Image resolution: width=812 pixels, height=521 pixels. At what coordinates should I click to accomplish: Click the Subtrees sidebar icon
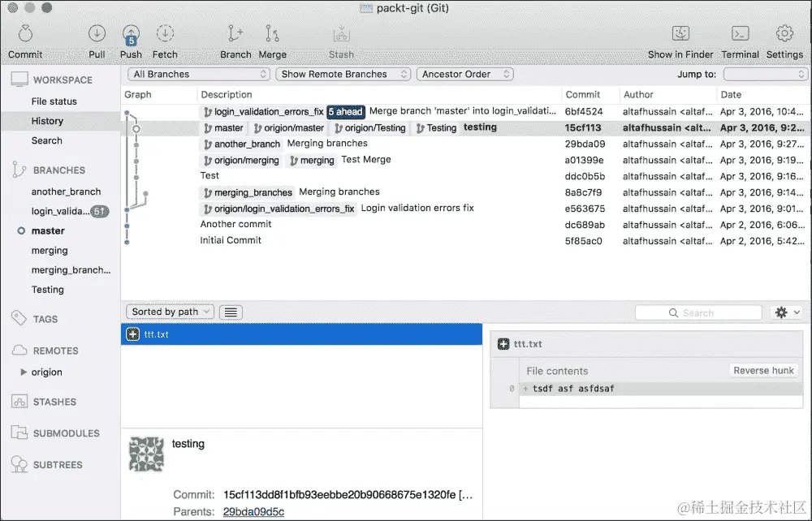(19, 464)
